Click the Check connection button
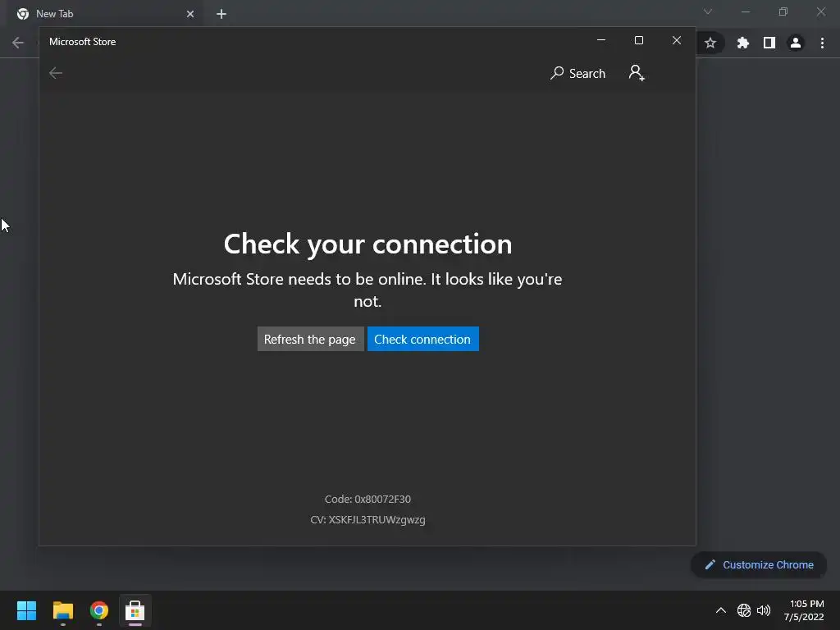 pyautogui.click(x=422, y=339)
